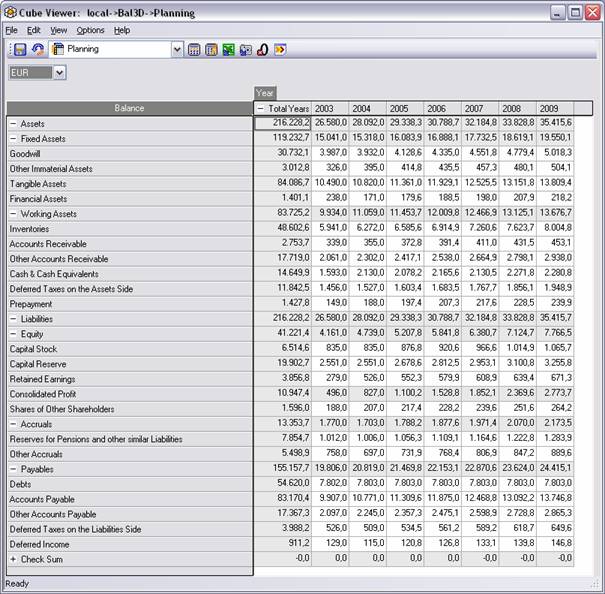
Task: Click the Balance dimension header button
Action: point(129,108)
